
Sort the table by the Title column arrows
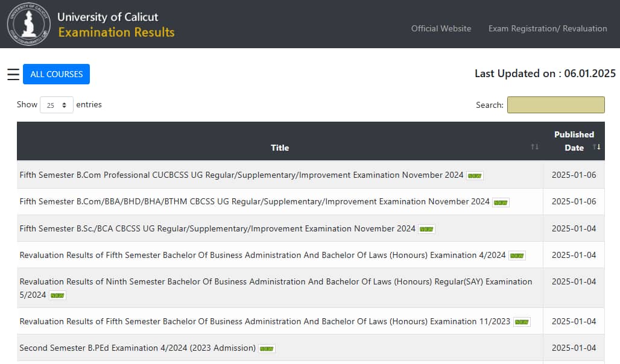[534, 147]
